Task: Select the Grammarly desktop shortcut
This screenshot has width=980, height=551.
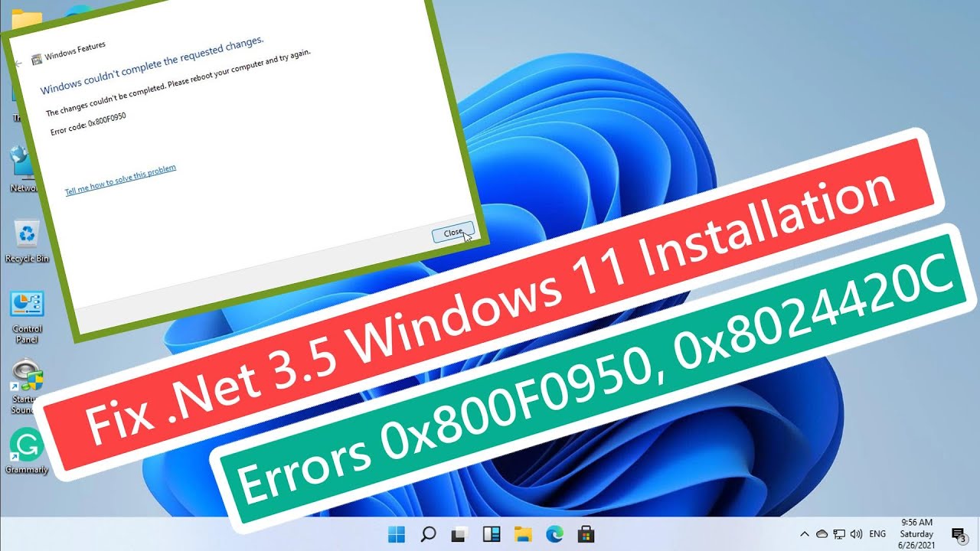Action: pyautogui.click(x=27, y=452)
